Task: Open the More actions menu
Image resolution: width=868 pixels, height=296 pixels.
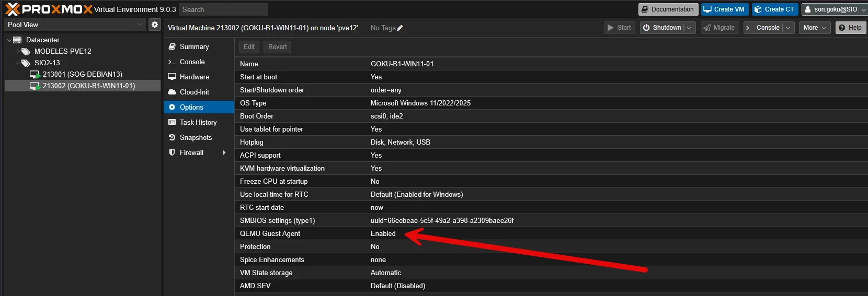Action: (814, 28)
